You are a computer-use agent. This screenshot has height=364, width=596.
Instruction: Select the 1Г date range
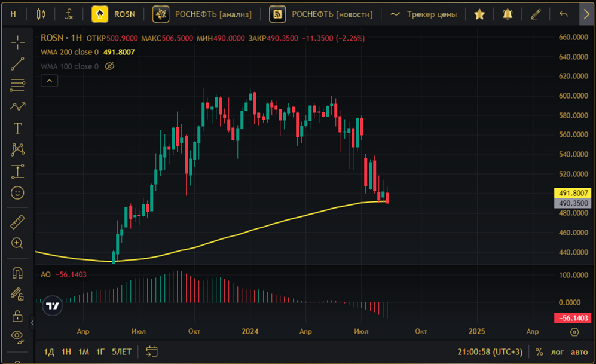[x=100, y=352]
